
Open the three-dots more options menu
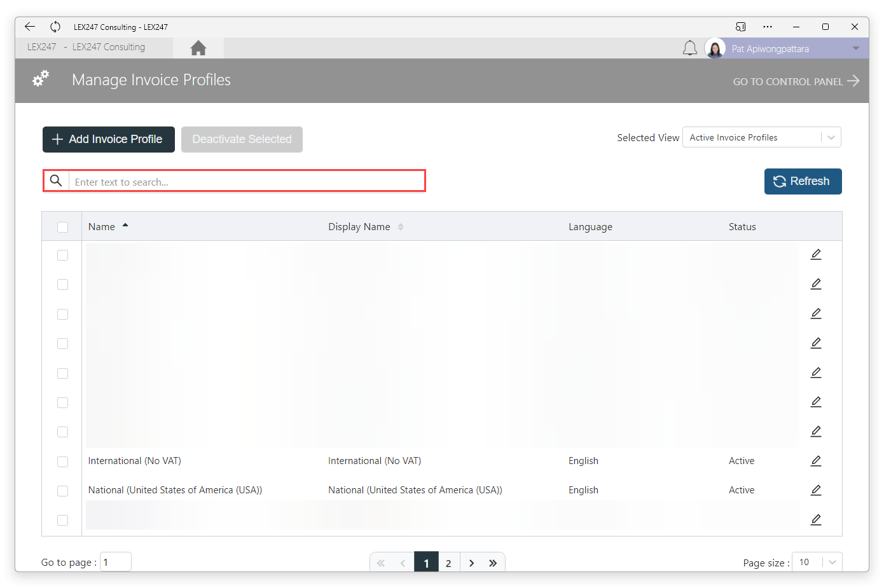(x=768, y=27)
